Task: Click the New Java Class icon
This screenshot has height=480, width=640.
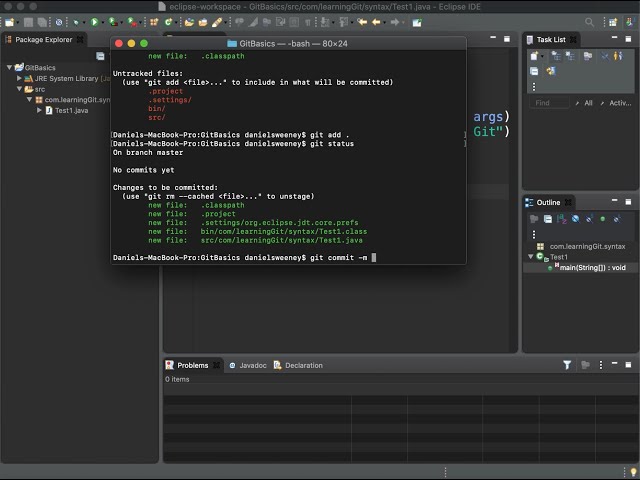Action: pos(168,22)
